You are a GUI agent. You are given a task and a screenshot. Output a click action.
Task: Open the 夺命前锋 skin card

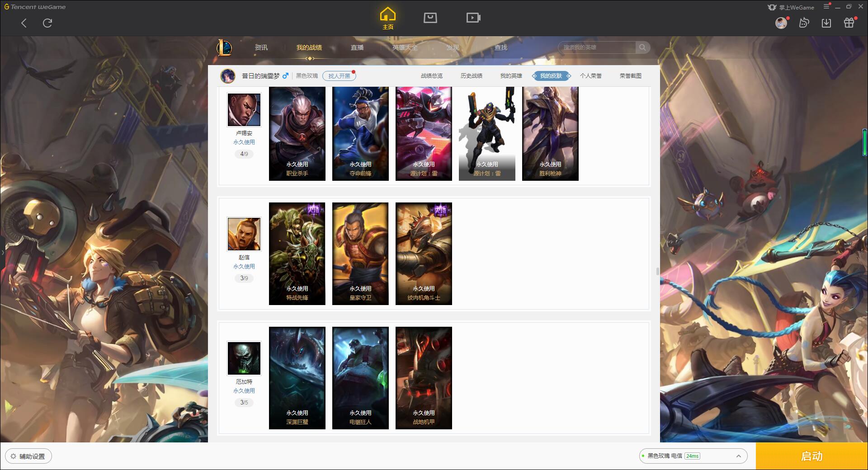coord(360,134)
